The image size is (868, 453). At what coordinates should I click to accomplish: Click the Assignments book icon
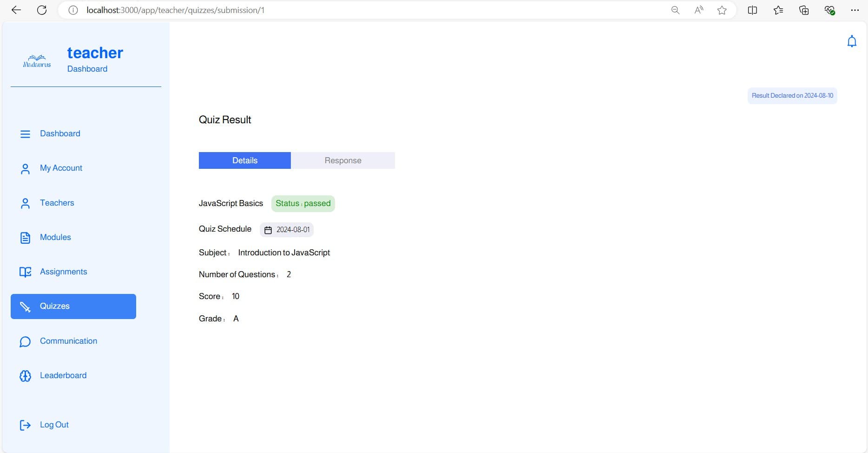pyautogui.click(x=25, y=272)
